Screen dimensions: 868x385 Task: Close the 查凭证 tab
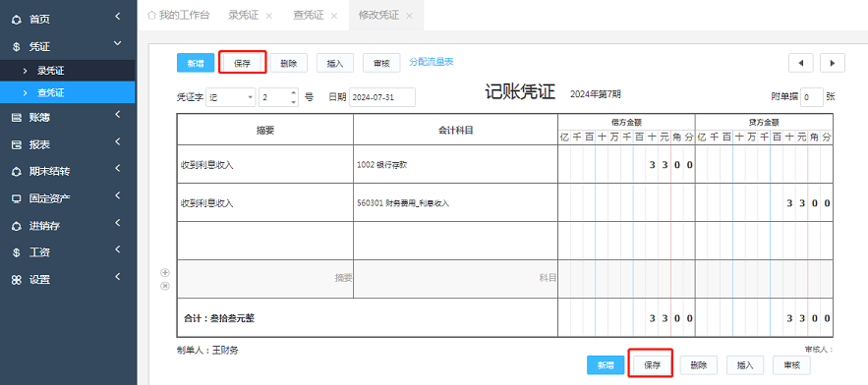point(334,16)
